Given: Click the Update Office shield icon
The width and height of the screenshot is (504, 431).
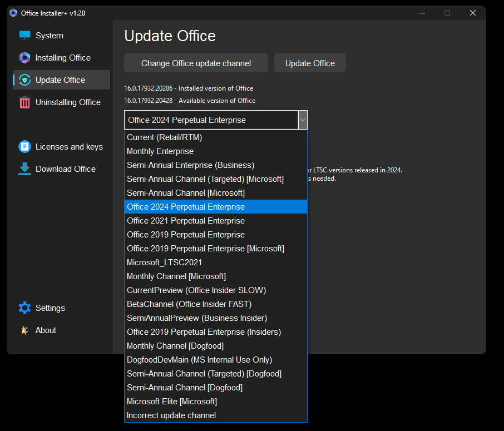Looking at the screenshot, I should (24, 80).
